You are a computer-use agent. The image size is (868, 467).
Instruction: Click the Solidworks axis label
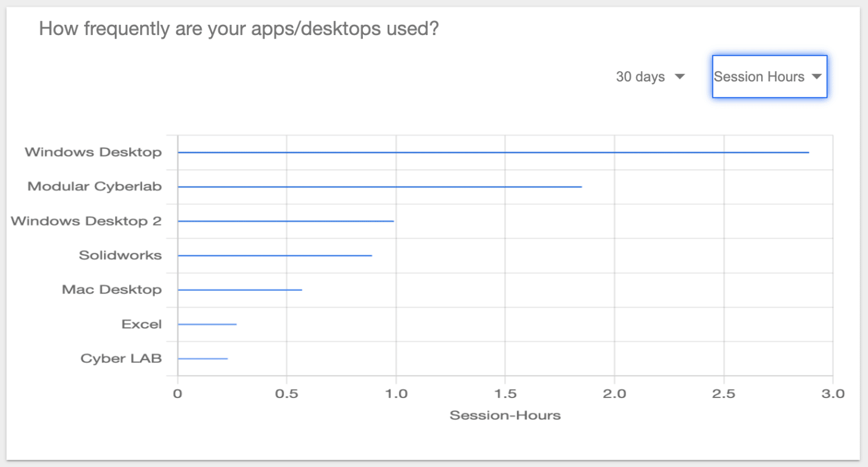pos(120,256)
